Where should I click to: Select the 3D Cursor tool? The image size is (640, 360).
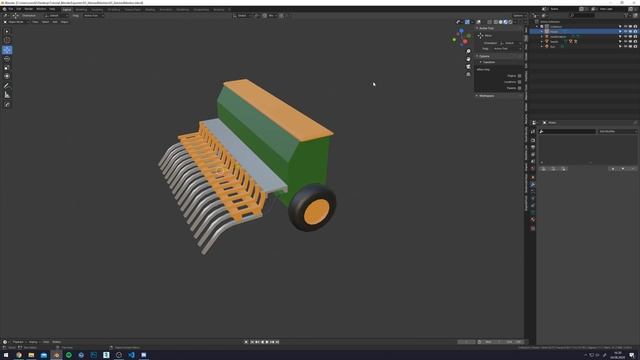7,40
